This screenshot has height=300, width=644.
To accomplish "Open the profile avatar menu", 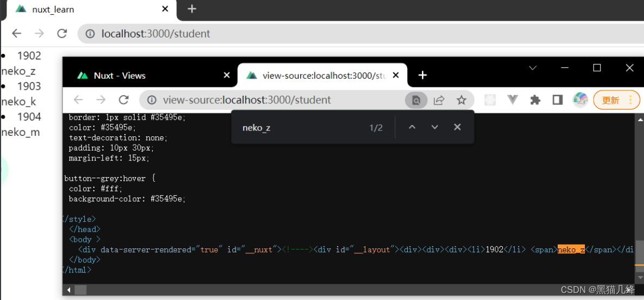I will click(580, 100).
